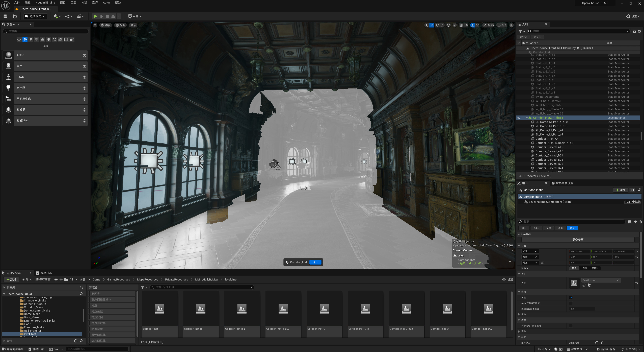The height and width of the screenshot is (352, 644).
Task: Select the Furniture_Make folder in tree
Action: 34,327
